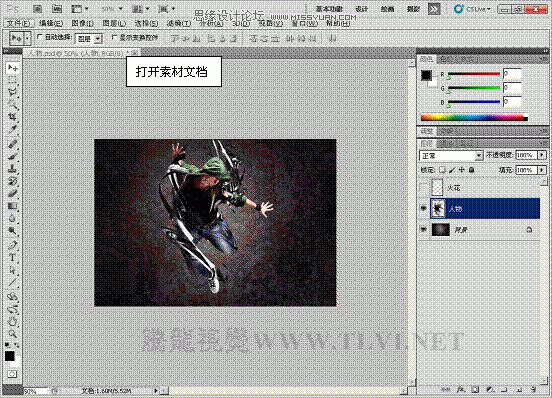Open the tool preset picker arrow
This screenshot has height=398, width=552.
(27, 38)
